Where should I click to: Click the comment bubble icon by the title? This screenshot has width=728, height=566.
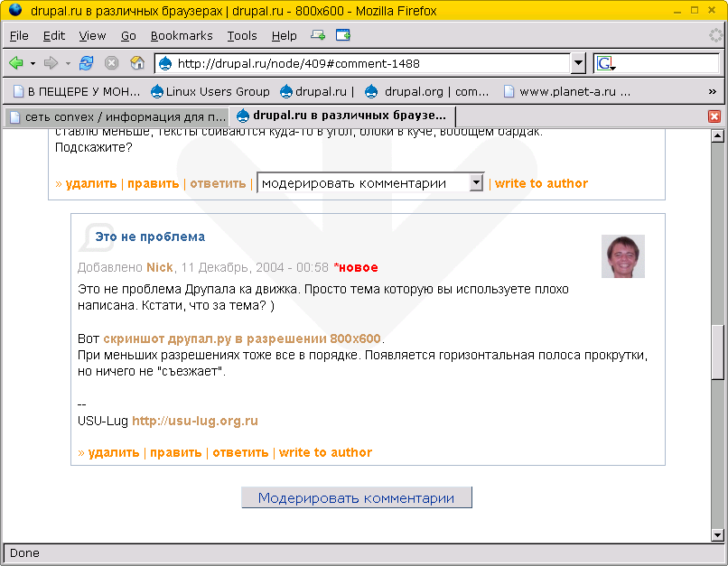tap(96, 237)
